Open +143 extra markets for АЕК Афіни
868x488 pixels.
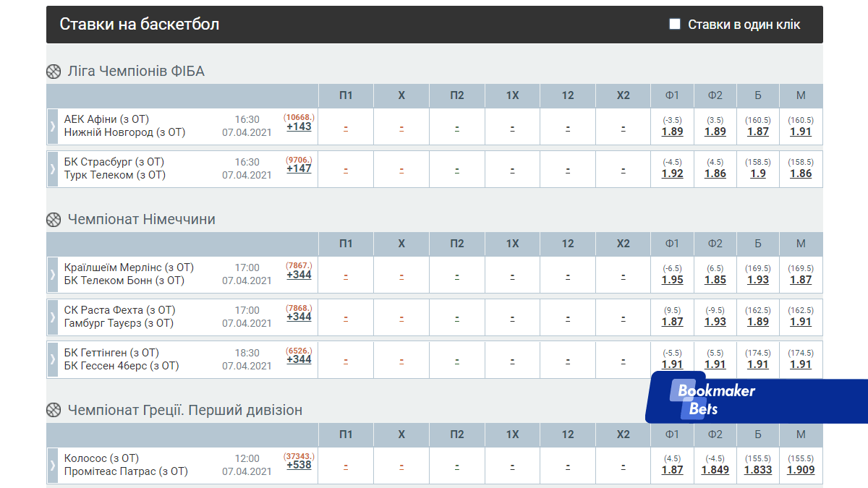(x=299, y=127)
